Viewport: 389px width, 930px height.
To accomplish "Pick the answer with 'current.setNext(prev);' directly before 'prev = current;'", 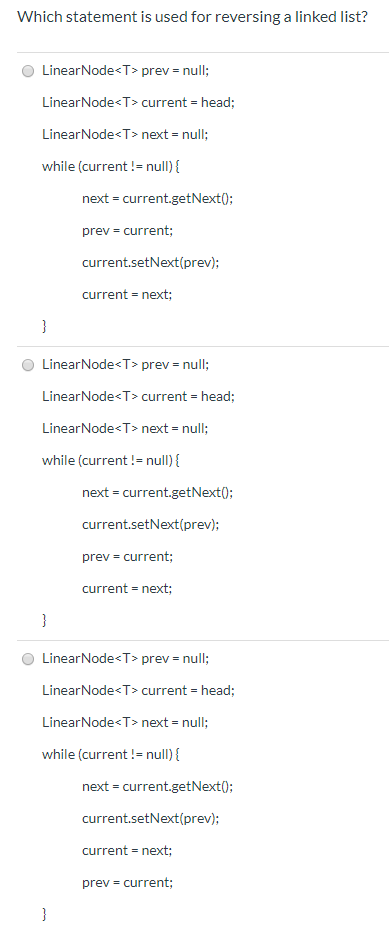I will pyautogui.click(x=28, y=365).
